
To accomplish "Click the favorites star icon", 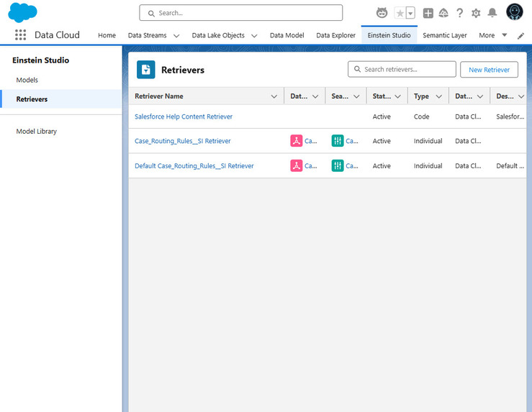I will (x=400, y=13).
